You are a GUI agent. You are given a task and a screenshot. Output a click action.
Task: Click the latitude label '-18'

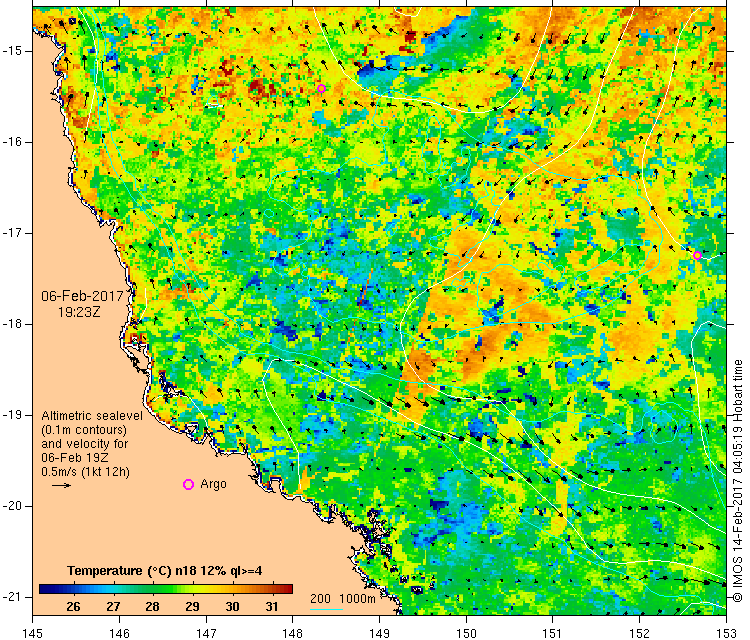(11, 324)
